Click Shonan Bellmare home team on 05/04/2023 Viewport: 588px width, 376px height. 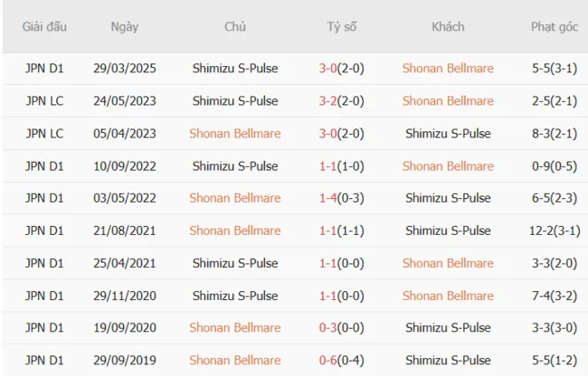point(235,134)
